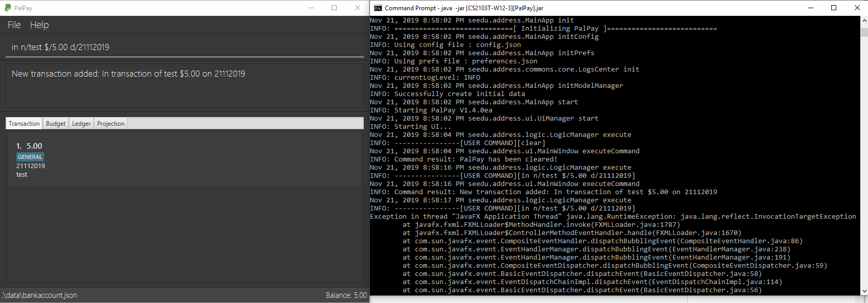Click 'Using config file : config.json' line
868x303 pixels.
445,45
